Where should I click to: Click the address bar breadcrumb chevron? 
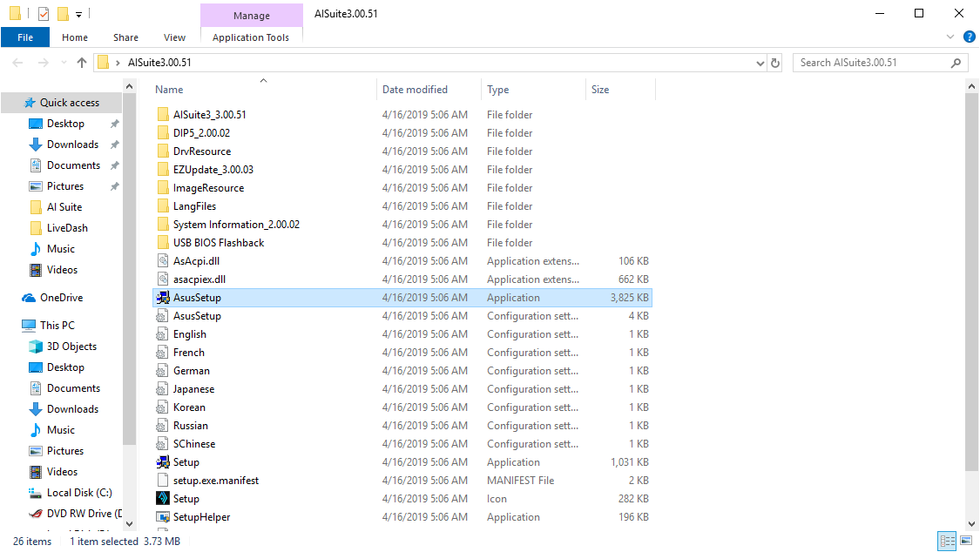[x=118, y=63]
